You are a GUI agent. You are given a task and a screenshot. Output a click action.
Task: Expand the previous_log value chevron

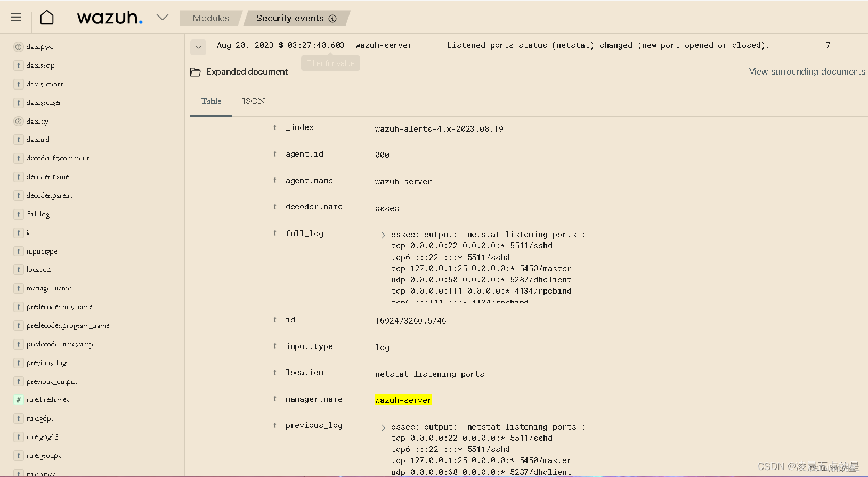383,427
